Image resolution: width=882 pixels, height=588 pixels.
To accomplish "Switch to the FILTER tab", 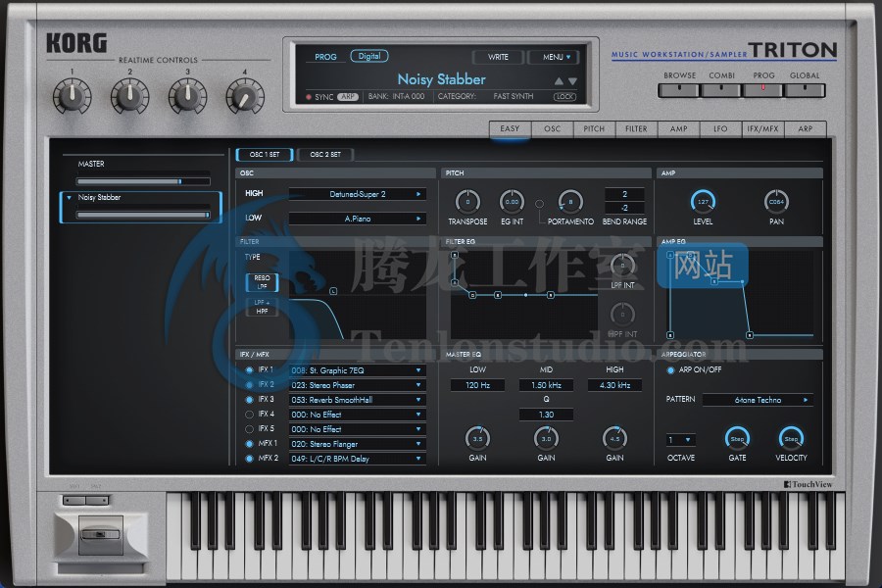I will 636,128.
